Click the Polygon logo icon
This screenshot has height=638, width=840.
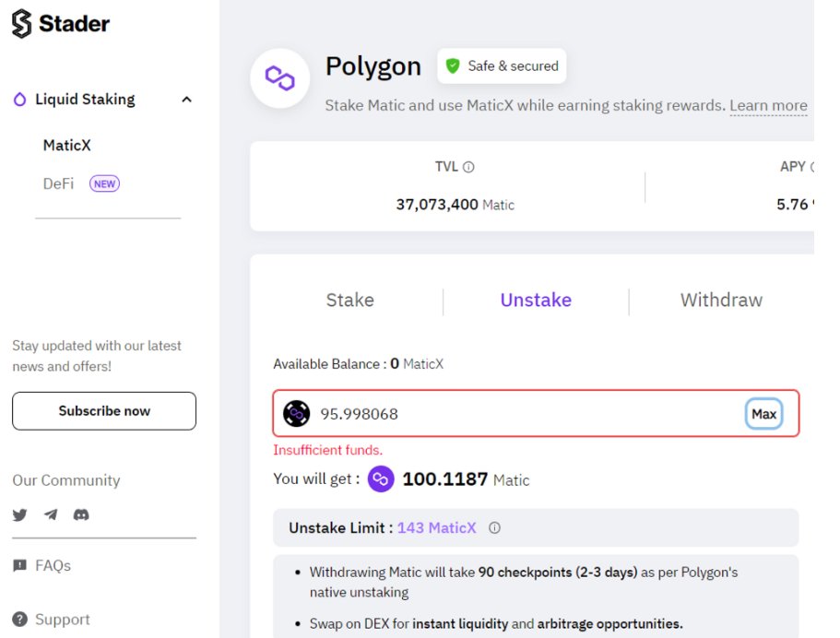point(279,78)
